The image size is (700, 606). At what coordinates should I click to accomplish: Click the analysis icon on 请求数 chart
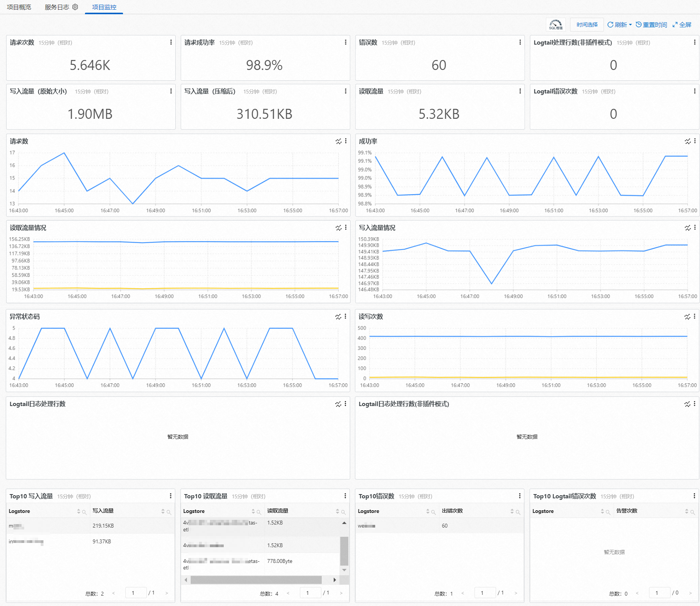[x=339, y=142]
